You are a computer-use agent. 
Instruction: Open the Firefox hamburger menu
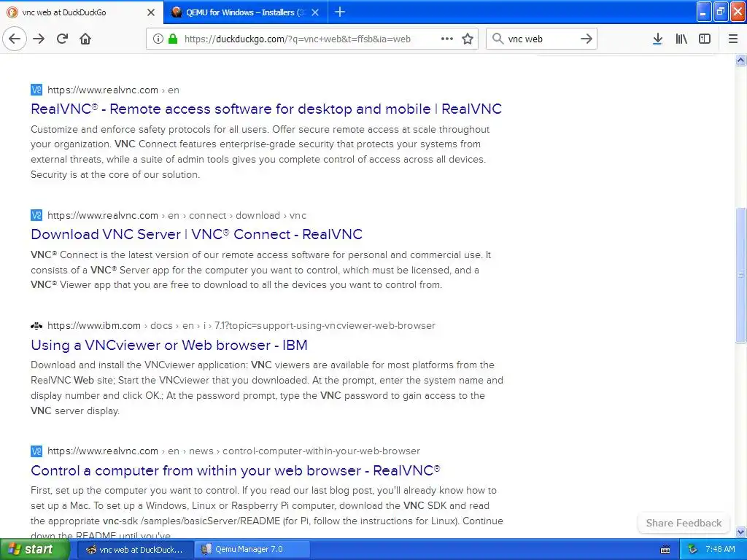pos(733,39)
